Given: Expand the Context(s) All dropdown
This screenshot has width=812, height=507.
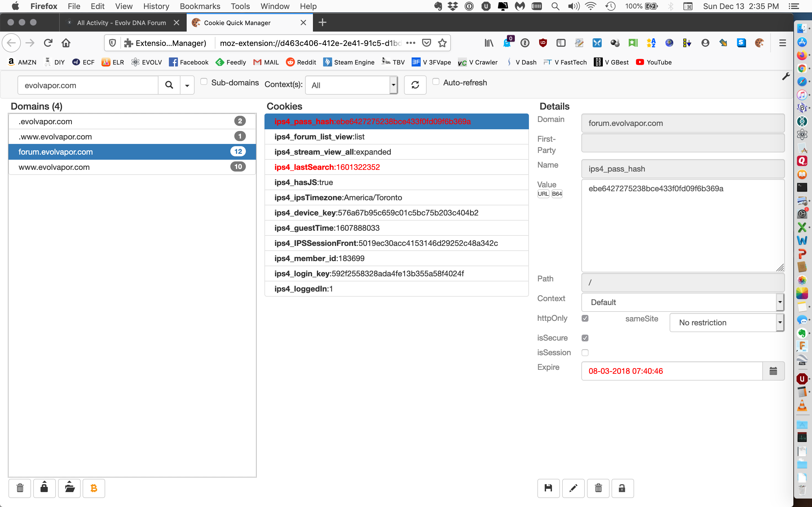Looking at the screenshot, I should coord(351,85).
